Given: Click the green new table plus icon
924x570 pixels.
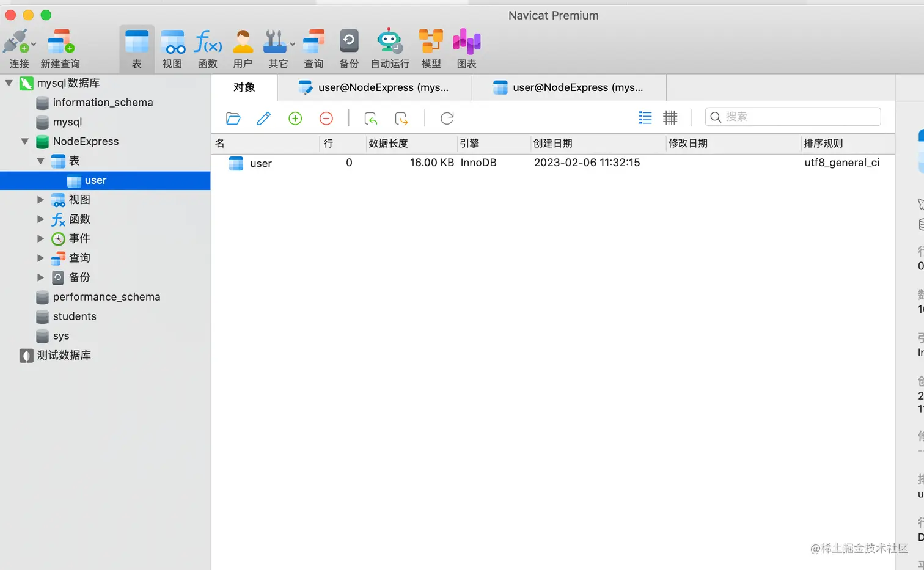Looking at the screenshot, I should [295, 119].
